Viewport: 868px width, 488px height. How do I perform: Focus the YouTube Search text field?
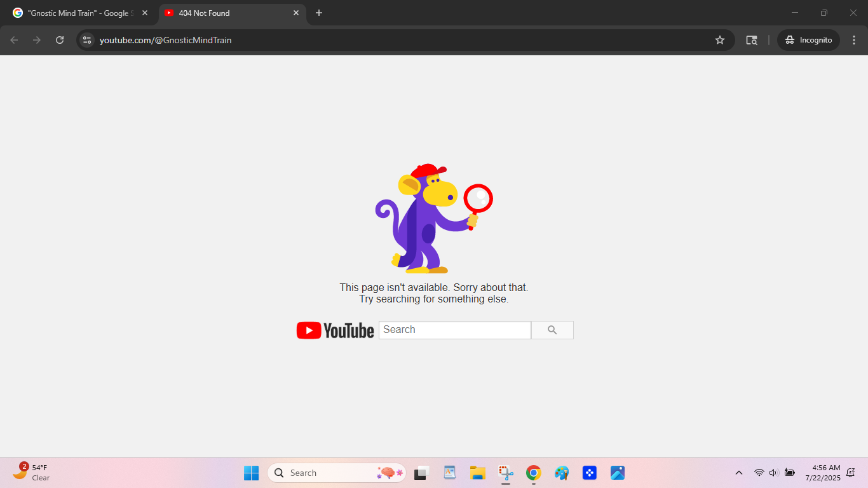point(455,330)
